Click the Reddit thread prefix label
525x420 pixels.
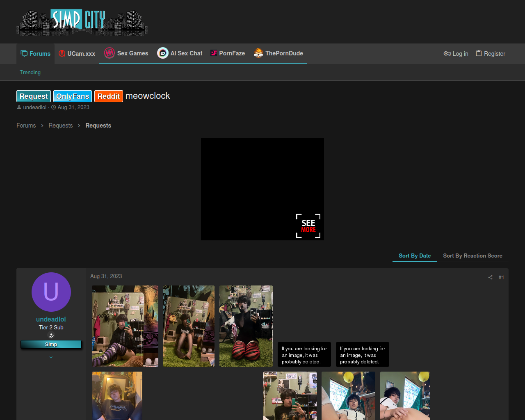click(109, 96)
